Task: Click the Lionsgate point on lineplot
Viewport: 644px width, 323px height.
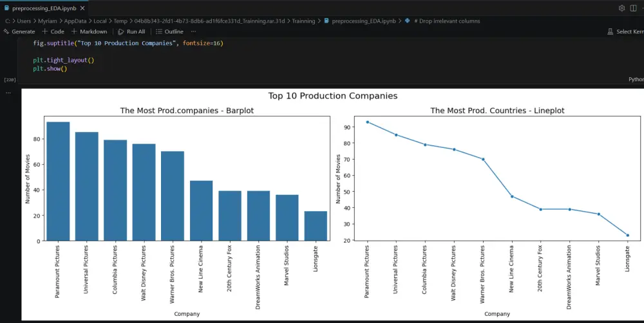Action: tap(627, 235)
